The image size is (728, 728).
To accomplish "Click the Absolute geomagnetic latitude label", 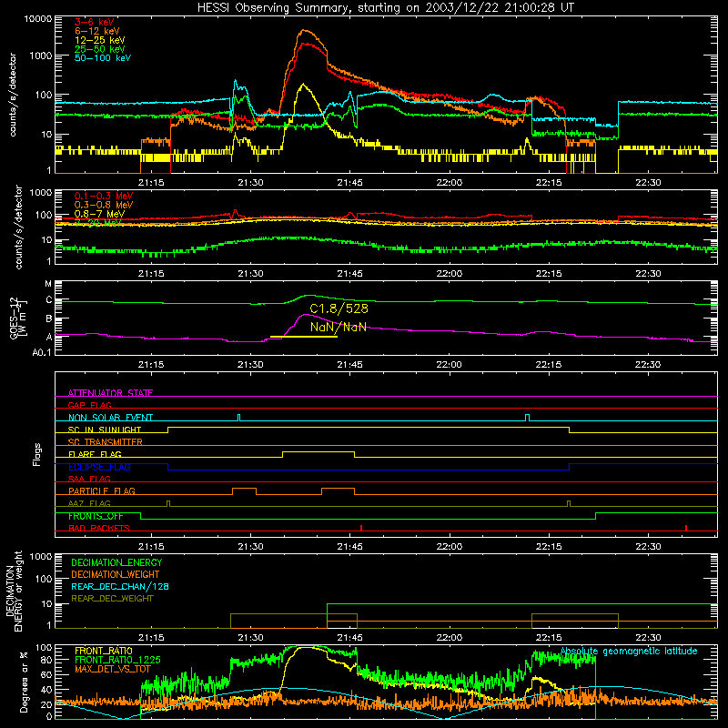I will [x=629, y=652].
